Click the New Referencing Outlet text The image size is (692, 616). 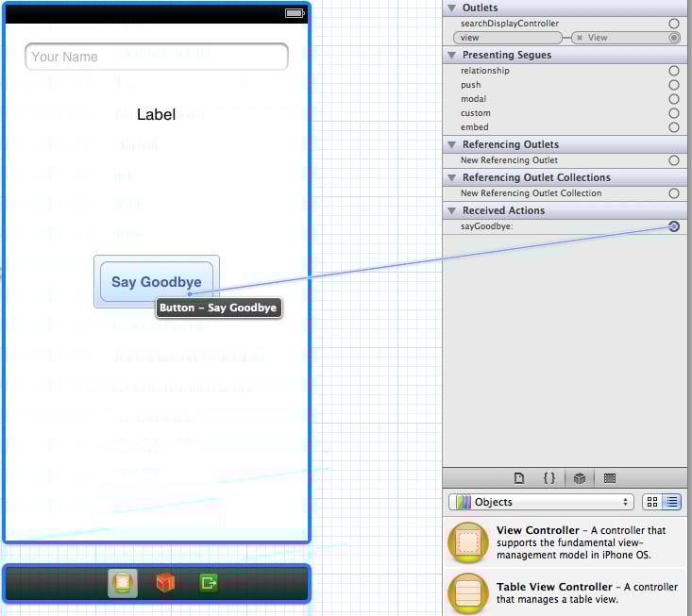tap(509, 160)
